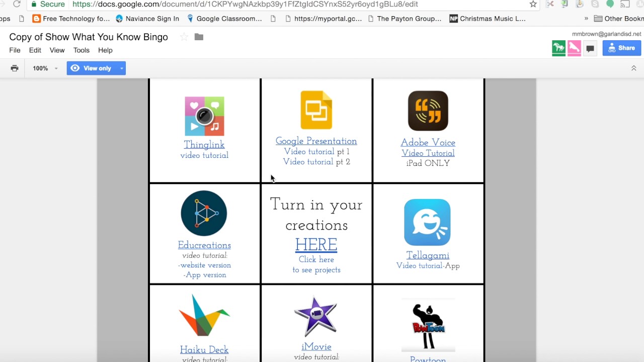Open the Educreations website version tutorial link

coord(204,265)
